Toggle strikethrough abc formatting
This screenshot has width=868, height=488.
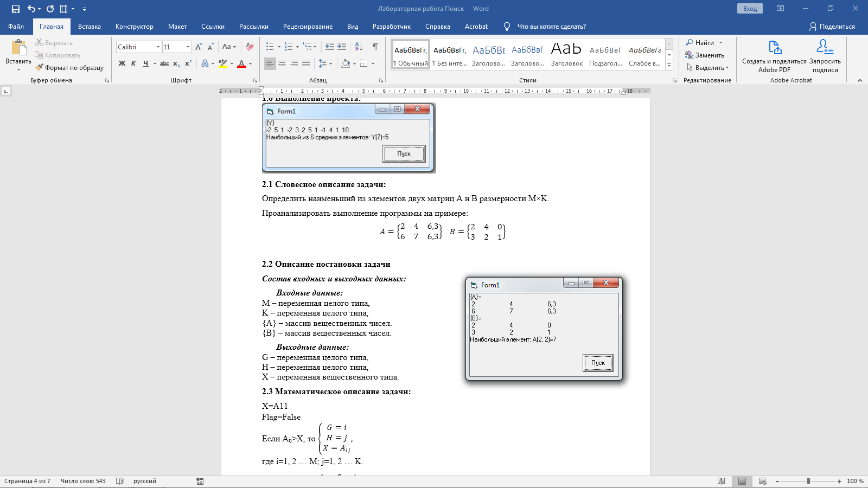tap(164, 63)
